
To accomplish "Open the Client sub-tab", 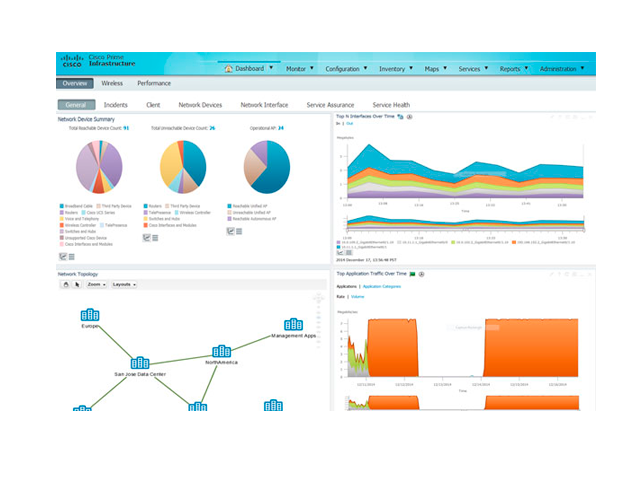I will point(153,105).
